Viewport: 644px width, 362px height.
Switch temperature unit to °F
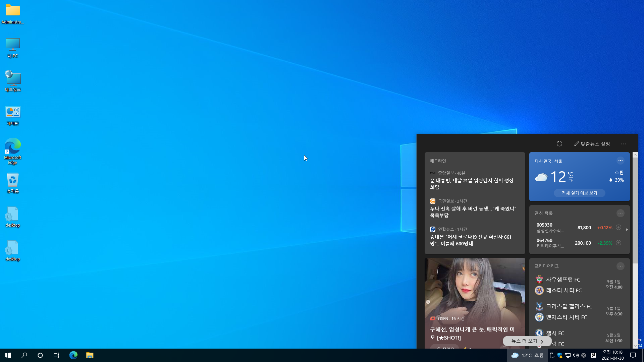point(571,180)
